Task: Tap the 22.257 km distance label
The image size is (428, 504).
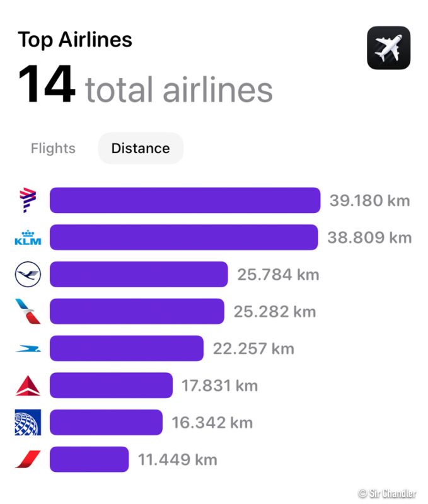Action: coord(253,348)
